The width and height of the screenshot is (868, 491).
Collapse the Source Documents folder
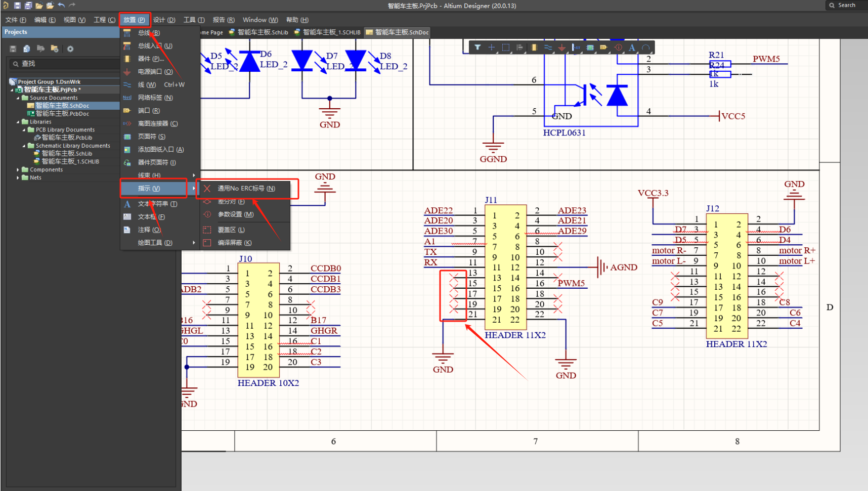tap(18, 98)
